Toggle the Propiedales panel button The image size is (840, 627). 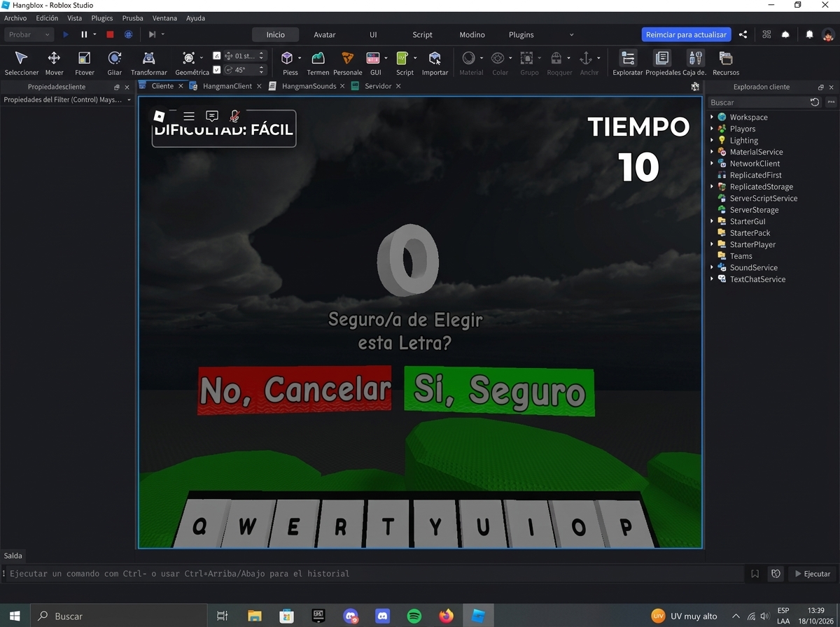pos(662,62)
